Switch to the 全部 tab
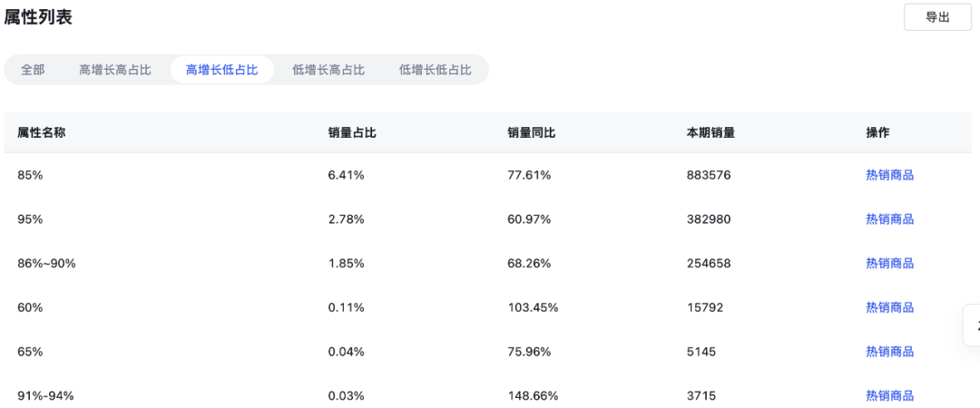Screen dimensions: 980x408 [33, 69]
